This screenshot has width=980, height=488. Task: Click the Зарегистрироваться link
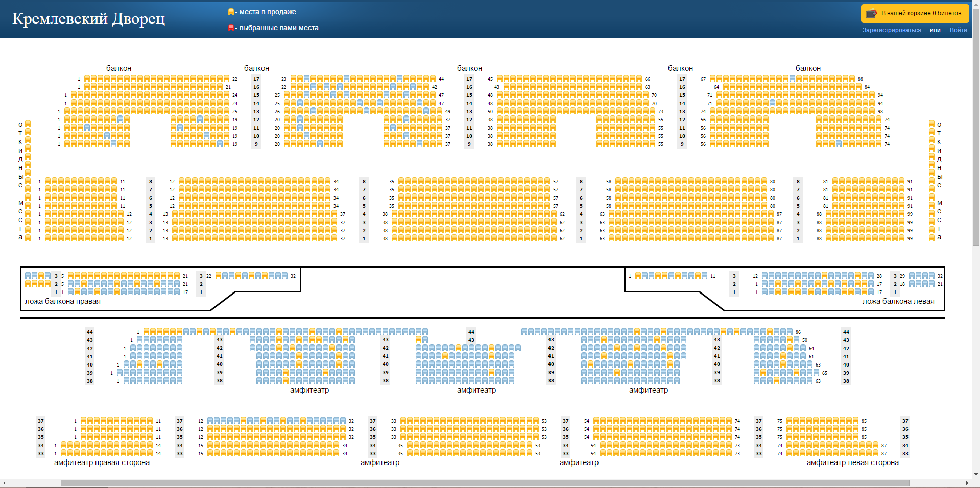(892, 30)
